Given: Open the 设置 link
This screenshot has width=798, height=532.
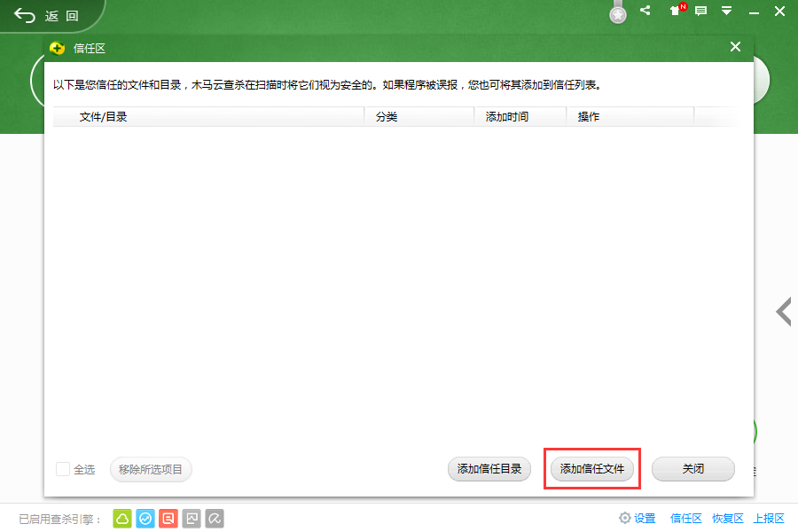Looking at the screenshot, I should pyautogui.click(x=645, y=518).
